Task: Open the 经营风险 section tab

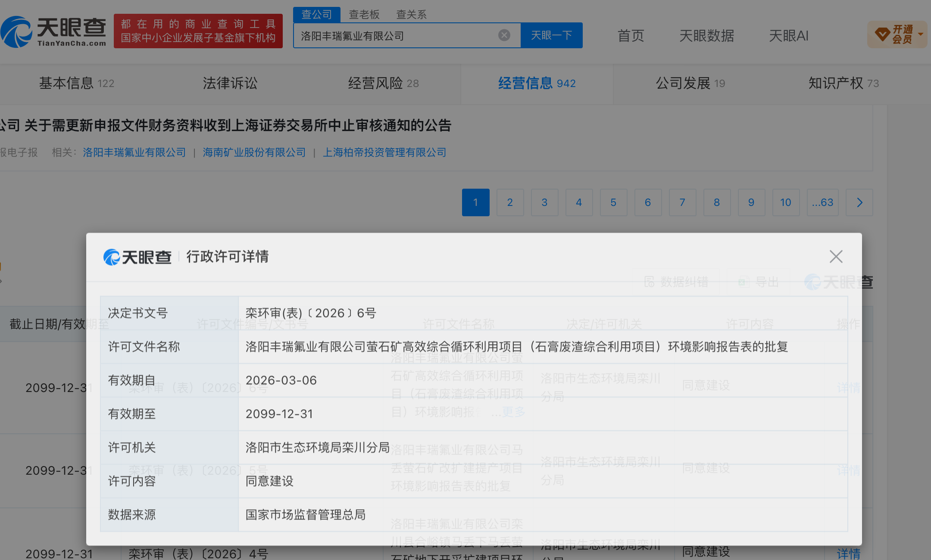Action: tap(383, 83)
